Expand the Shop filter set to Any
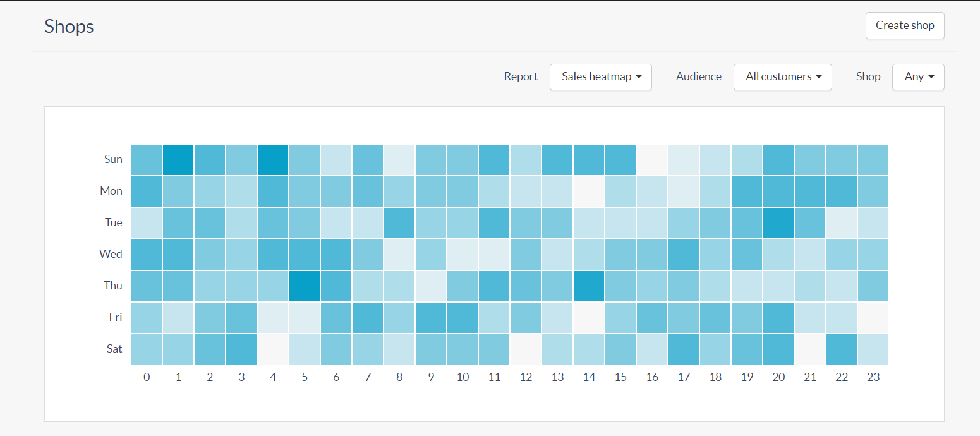Image resolution: width=980 pixels, height=436 pixels. pos(917,76)
